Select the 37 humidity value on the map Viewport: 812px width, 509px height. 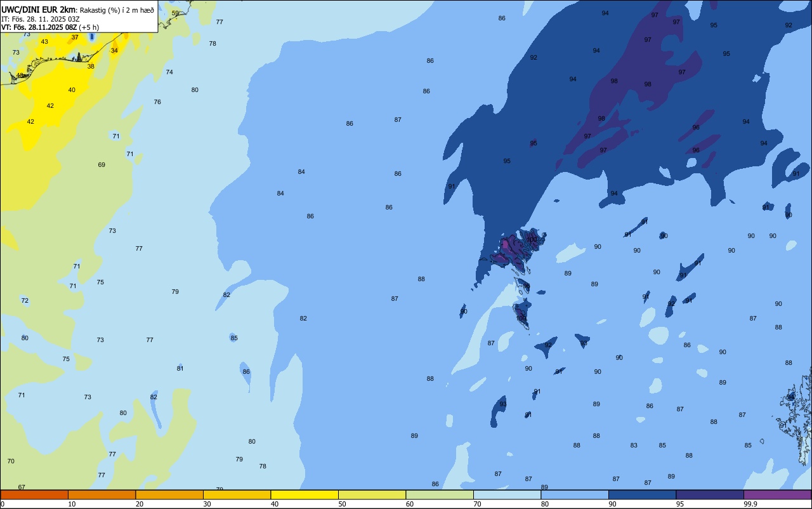pyautogui.click(x=75, y=37)
